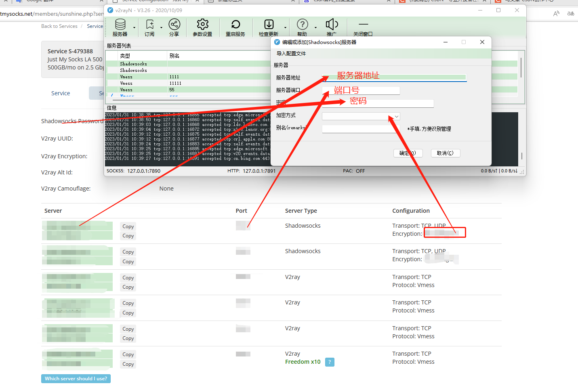Click the Freedom x10 label
Screen dimensions: 578x392
click(303, 362)
